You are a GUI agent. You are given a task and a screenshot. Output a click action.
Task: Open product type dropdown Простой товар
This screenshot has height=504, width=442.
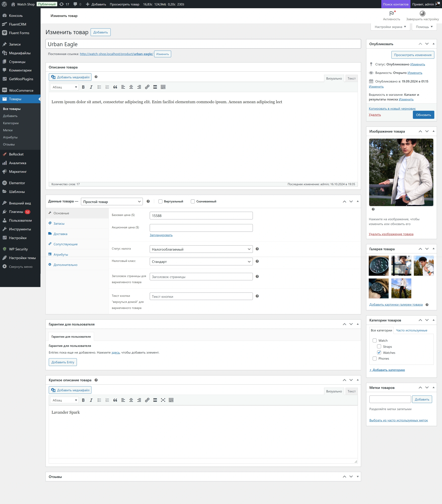(112, 202)
